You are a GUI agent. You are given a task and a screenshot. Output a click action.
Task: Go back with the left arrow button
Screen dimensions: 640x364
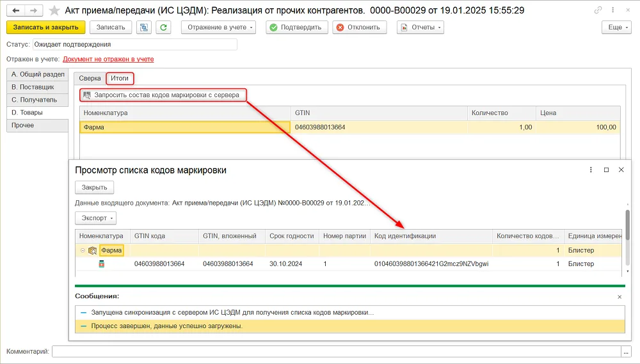[x=16, y=10]
